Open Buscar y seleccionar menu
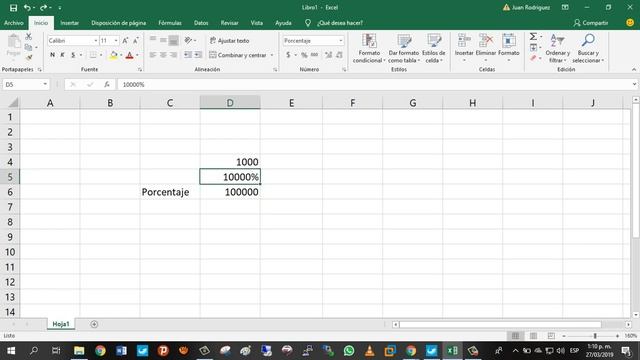Viewport: 640px width, 360px height. (x=588, y=48)
